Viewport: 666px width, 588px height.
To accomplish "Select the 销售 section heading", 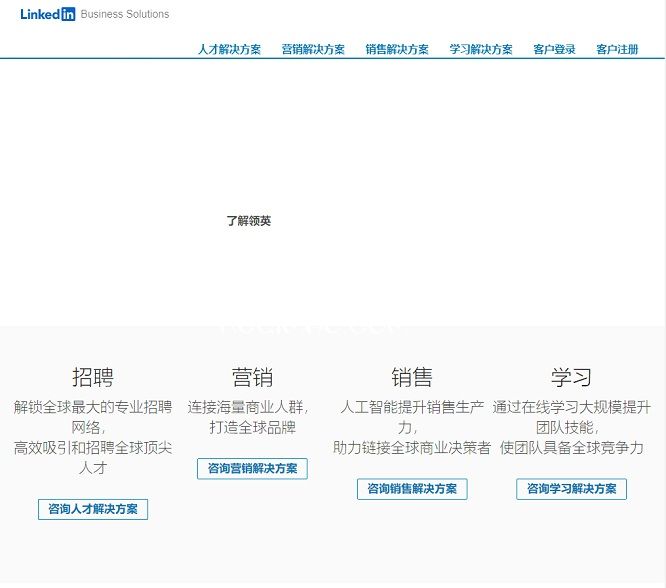I will 412,377.
